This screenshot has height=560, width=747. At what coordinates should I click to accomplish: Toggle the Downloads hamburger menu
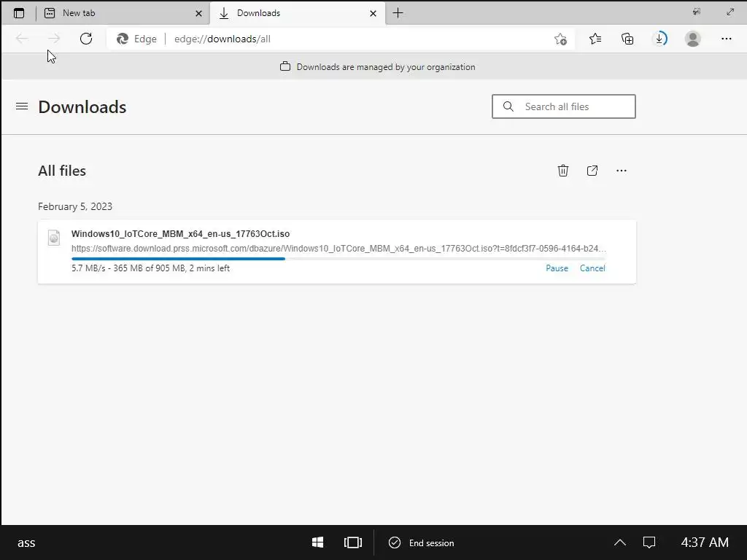(x=22, y=106)
